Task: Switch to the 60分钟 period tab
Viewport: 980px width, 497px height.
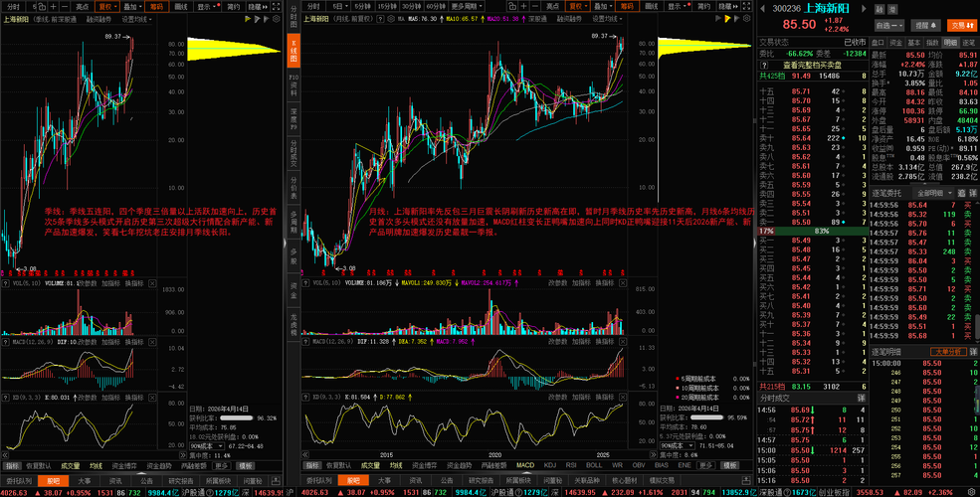Action: 435,6
